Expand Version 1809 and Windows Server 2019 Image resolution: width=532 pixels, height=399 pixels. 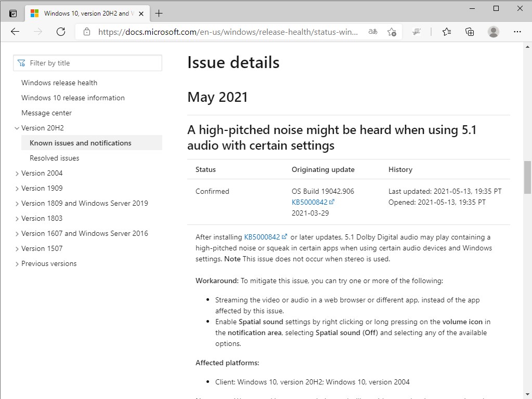[x=17, y=203]
